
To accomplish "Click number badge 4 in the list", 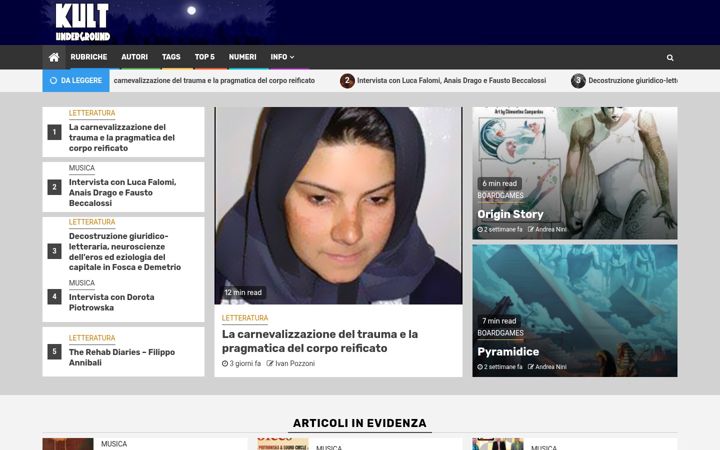I will (x=54, y=297).
